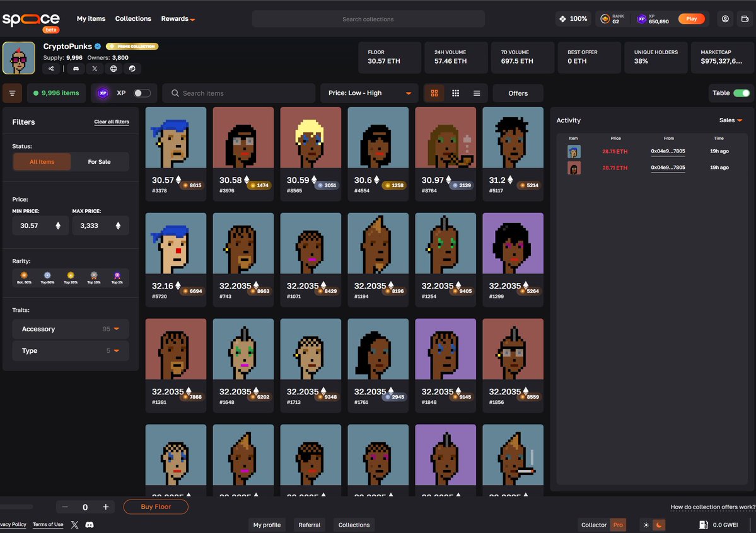Open the Price: Low - High sort dropdown
This screenshot has width=756, height=533.
[x=368, y=93]
